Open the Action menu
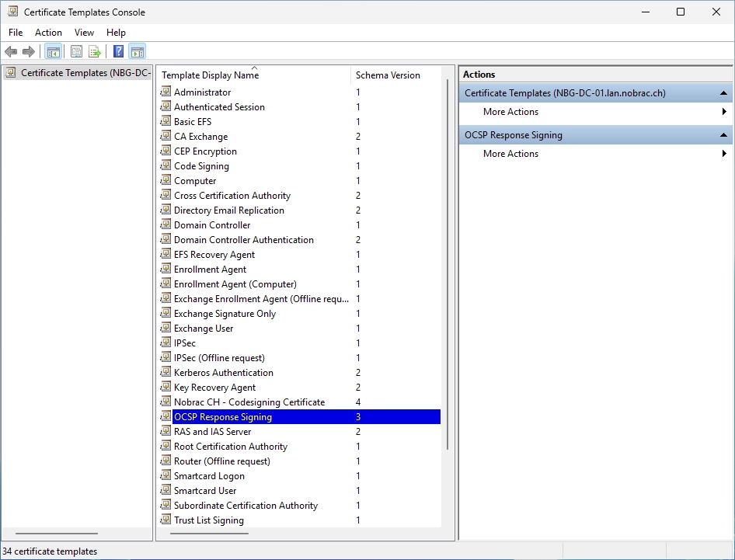 pyautogui.click(x=48, y=33)
